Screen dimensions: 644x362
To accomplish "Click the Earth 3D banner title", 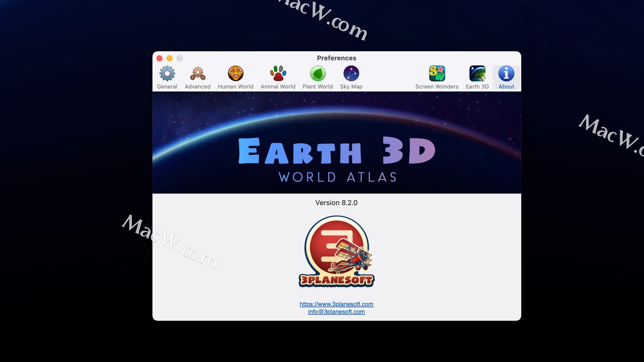I will (x=336, y=151).
